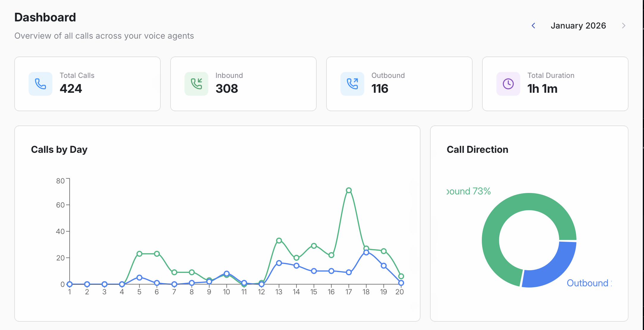This screenshot has height=330, width=644.
Task: Click the Inbound calls phone icon
Action: click(196, 84)
